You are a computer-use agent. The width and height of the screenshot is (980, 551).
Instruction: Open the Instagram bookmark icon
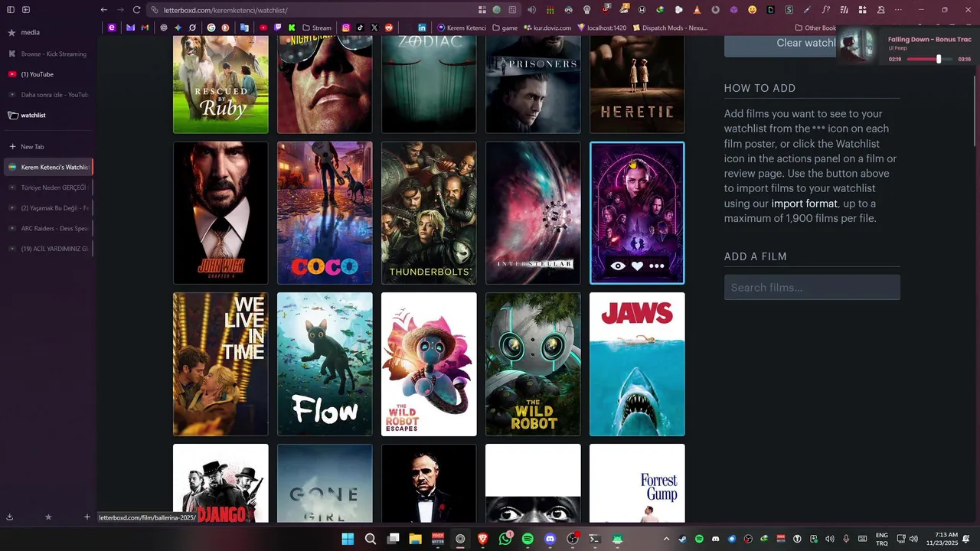[346, 28]
